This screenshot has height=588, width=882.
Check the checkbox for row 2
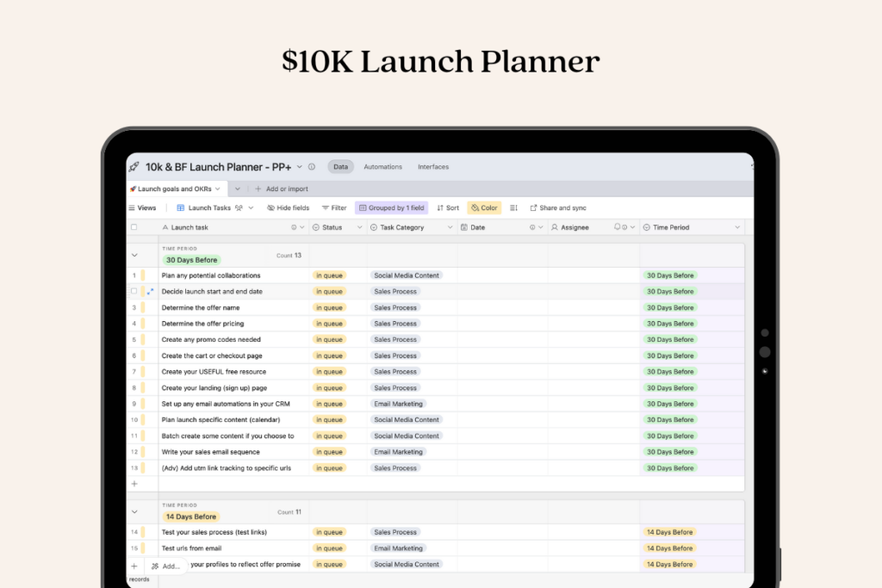pos(134,292)
